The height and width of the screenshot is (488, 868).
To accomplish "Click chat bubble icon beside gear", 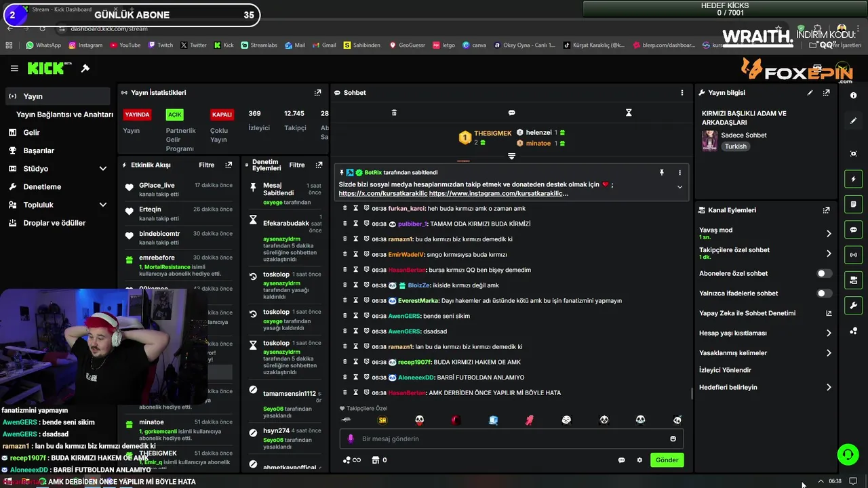I will coord(621,460).
